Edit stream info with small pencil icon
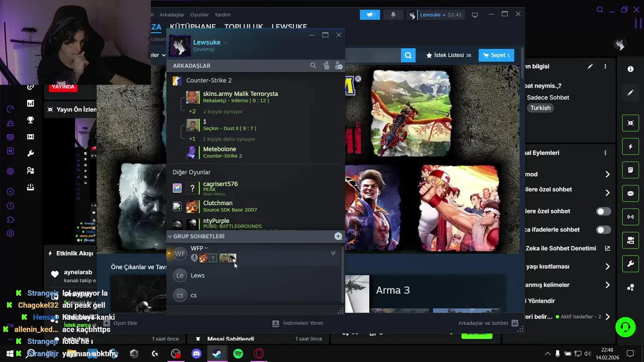Screen dimensions: 644x362 (x=590, y=66)
